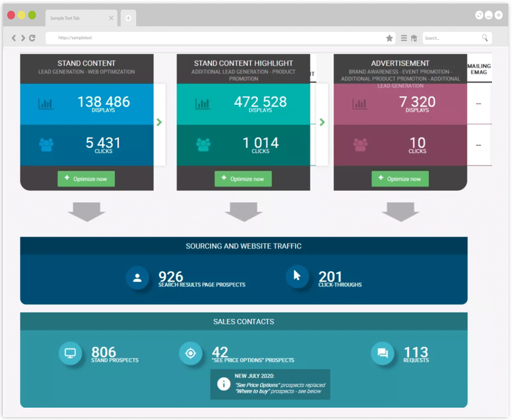Click the people icon beside 1 014 clicks
512x420 pixels.
click(203, 145)
